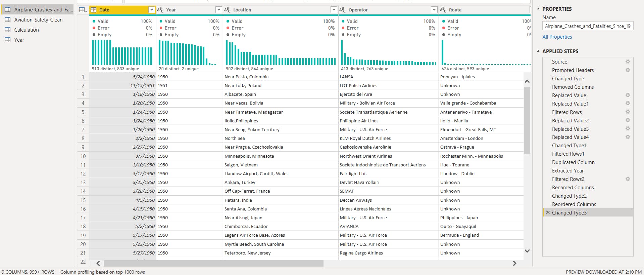The height and width of the screenshot is (275, 644).
Task: Click table icon of Aviation_Safety_Clean query
Action: [x=8, y=19]
